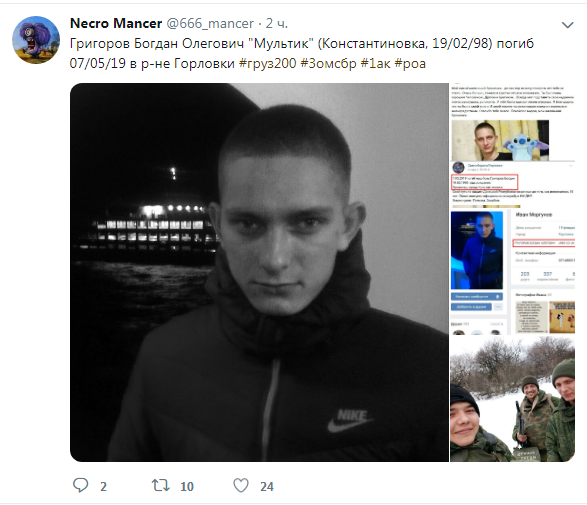View the reply count number 2
Image resolution: width=587 pixels, height=505 pixels.
coord(103,486)
